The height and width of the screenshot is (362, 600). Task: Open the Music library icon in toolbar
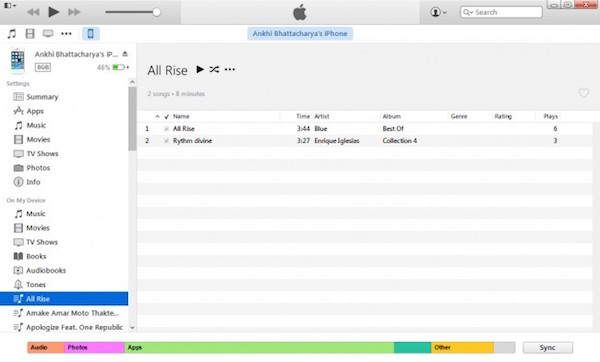(x=12, y=34)
